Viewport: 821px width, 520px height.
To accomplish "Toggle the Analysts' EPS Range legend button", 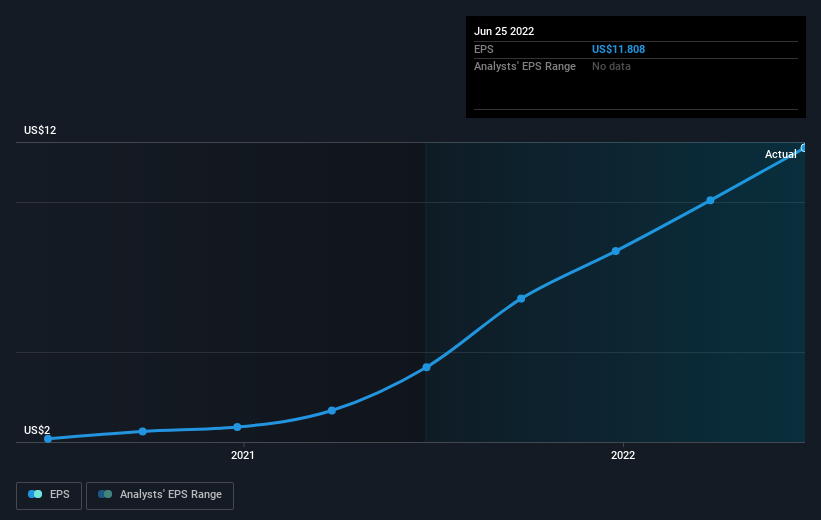I will tap(160, 495).
